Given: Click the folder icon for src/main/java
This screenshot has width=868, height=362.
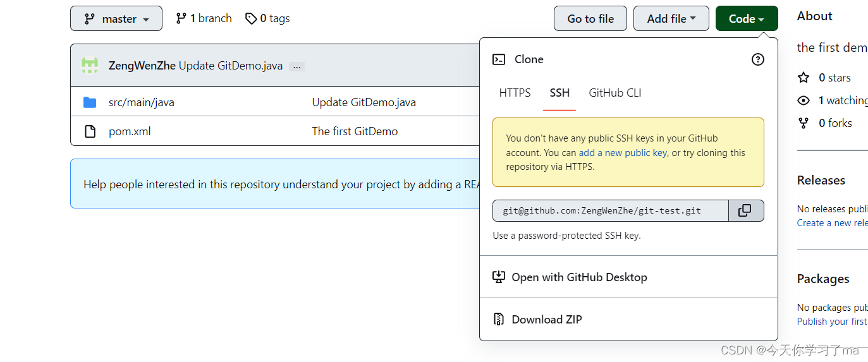Looking at the screenshot, I should click(x=90, y=102).
